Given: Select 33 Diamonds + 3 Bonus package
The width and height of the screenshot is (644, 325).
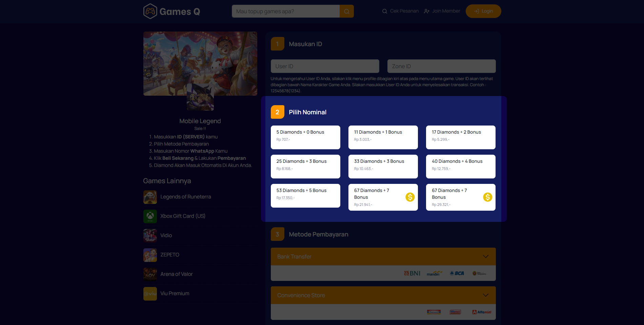Looking at the screenshot, I should click(383, 167).
